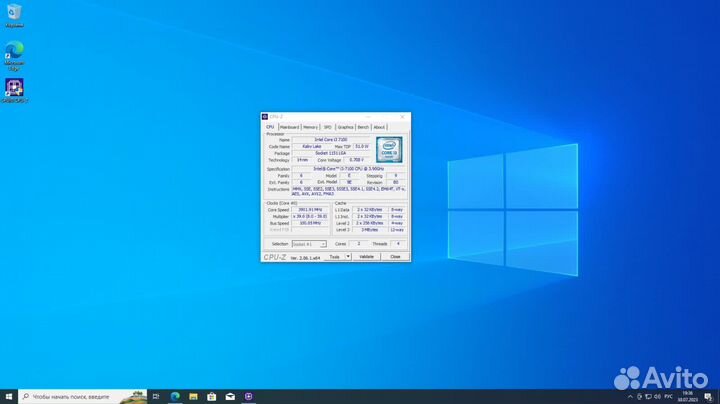Switch to the Mainboard tab
The height and width of the screenshot is (404, 720).
tap(289, 127)
